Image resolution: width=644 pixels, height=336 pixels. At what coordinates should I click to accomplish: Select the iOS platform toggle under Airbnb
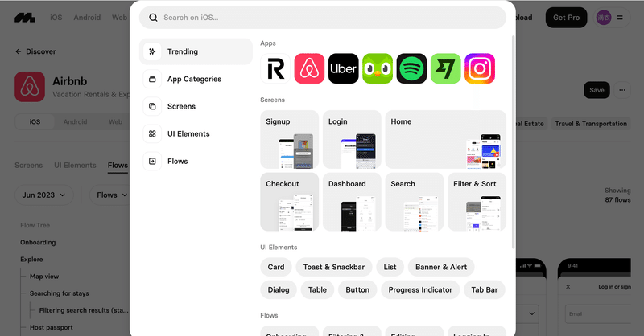(35, 122)
